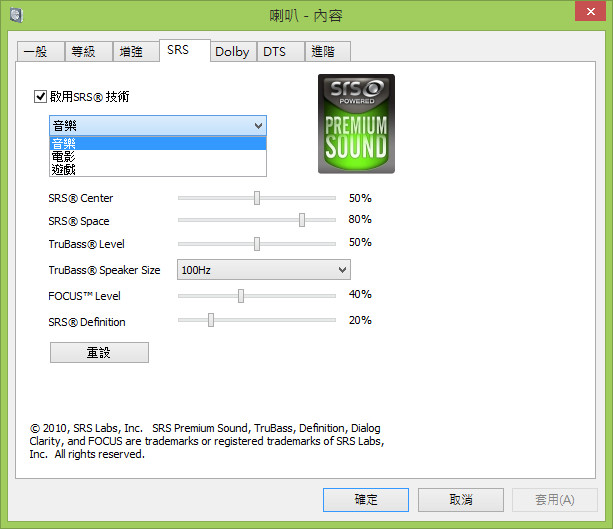Click the TruBass Level slider thumb
The image size is (613, 529).
pos(257,244)
